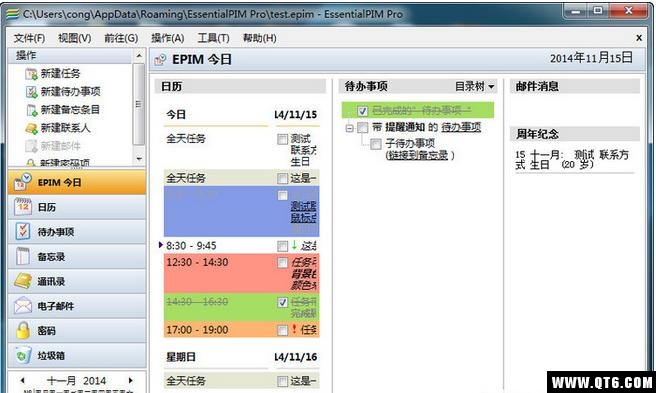Open the 视图(V) menu
Viewport: 656px width, 393px height.
coord(74,39)
